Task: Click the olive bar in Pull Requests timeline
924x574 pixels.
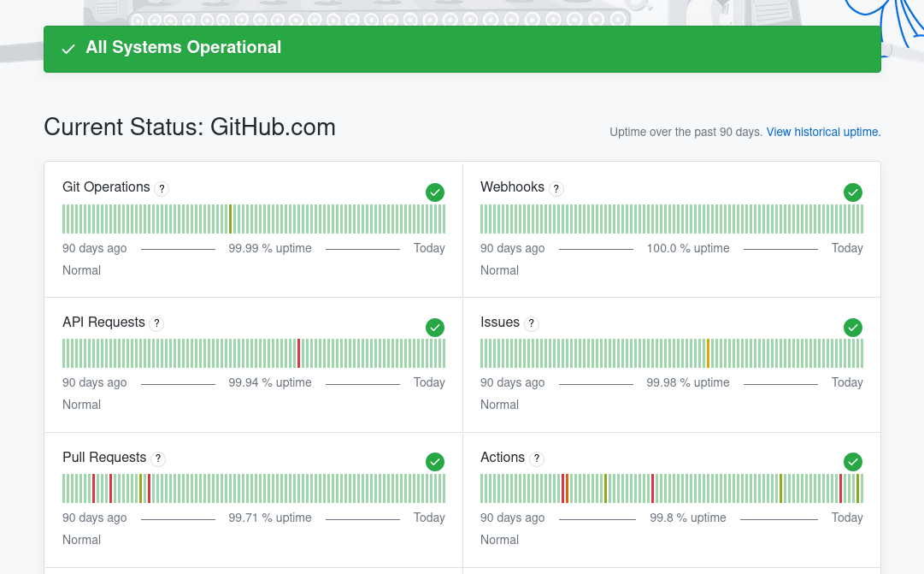Action: click(x=141, y=488)
